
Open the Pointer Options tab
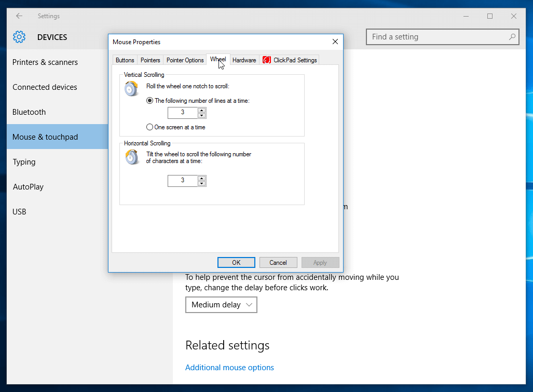click(185, 60)
